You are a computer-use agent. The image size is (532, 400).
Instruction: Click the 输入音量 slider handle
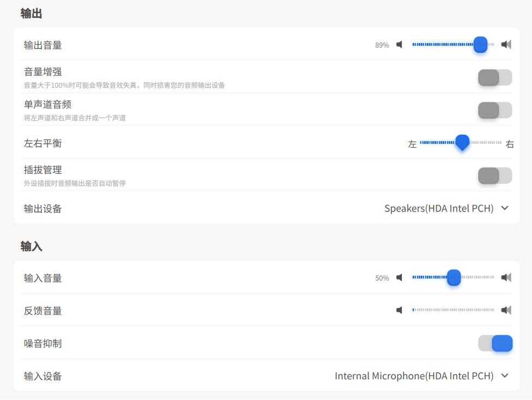[454, 277]
